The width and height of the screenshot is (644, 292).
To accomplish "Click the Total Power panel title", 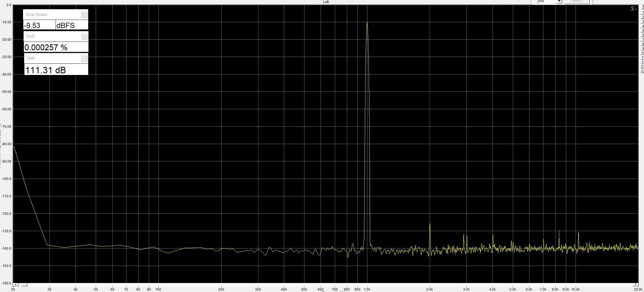I will (37, 15).
